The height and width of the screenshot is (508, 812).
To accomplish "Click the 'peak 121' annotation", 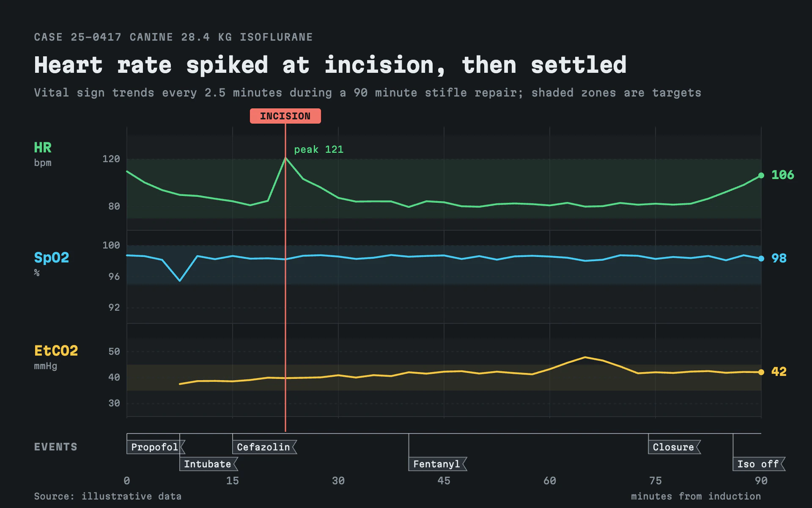I will tap(318, 149).
